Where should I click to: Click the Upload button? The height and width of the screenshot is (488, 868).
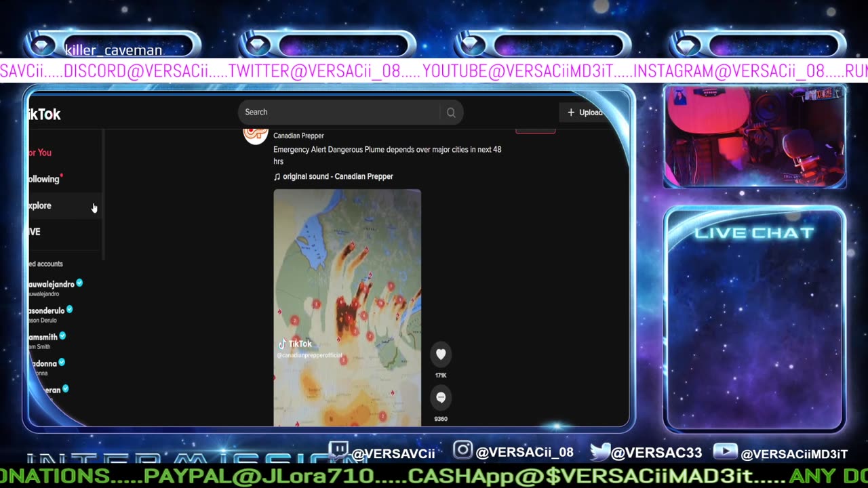(x=585, y=113)
